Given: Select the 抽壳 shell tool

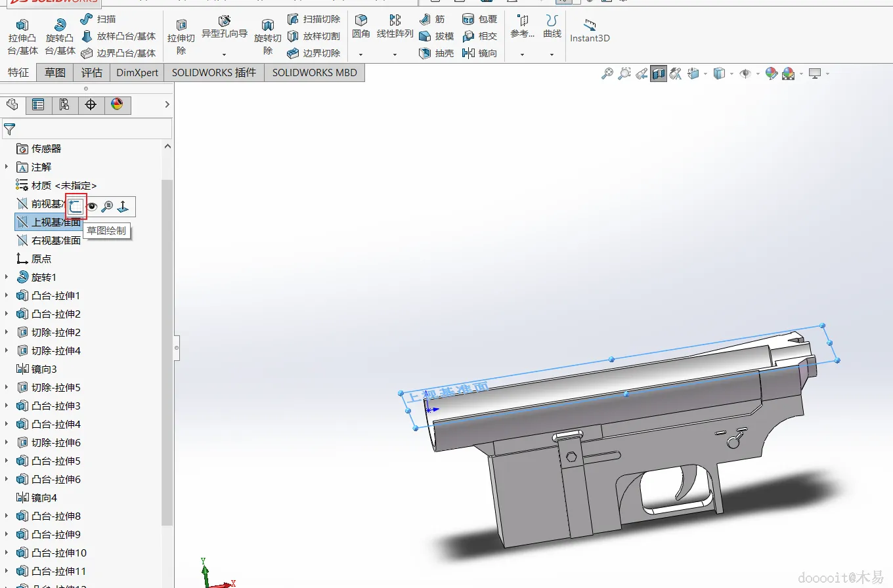Looking at the screenshot, I should pos(437,53).
